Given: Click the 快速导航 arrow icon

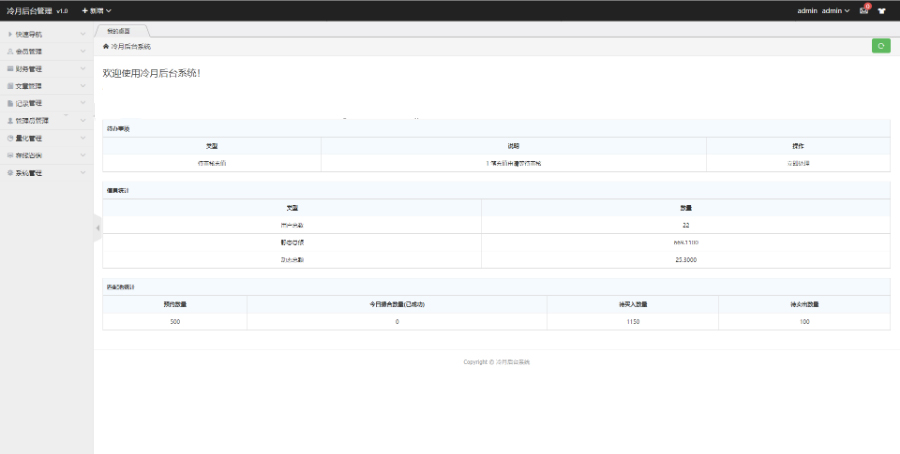Looking at the screenshot, I should pyautogui.click(x=10, y=34).
